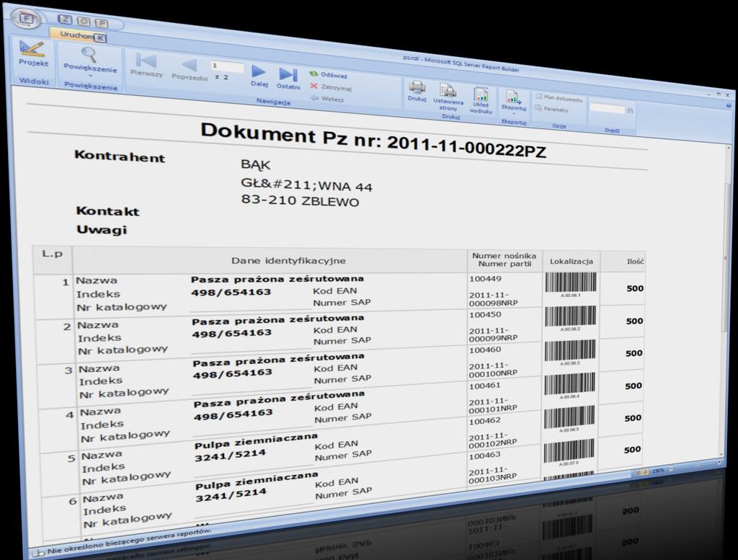Image resolution: width=738 pixels, height=560 pixels.
Task: Toggle the Plan dokumentu option
Action: pyautogui.click(x=559, y=98)
